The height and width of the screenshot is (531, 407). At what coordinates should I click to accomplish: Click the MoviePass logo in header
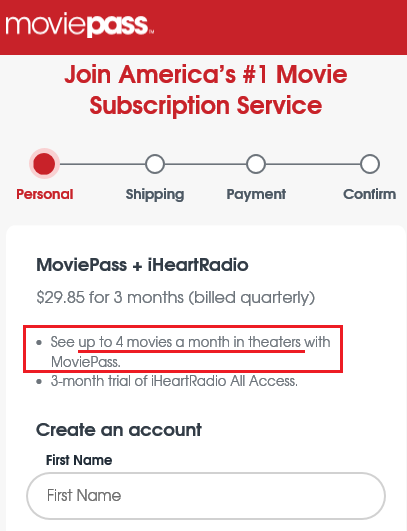80,25
